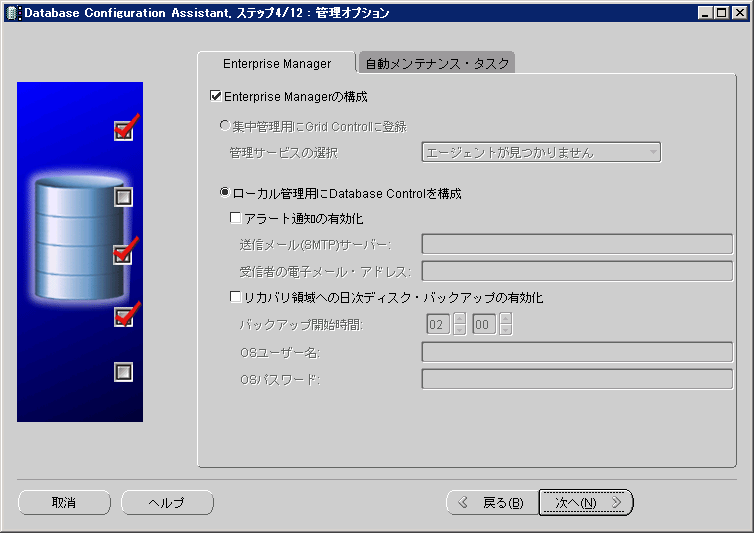Switch to the Enterprise Manager tab

click(x=276, y=63)
